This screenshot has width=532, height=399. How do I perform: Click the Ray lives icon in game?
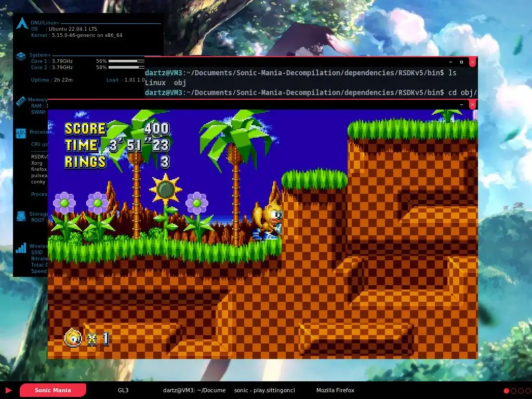tap(73, 337)
